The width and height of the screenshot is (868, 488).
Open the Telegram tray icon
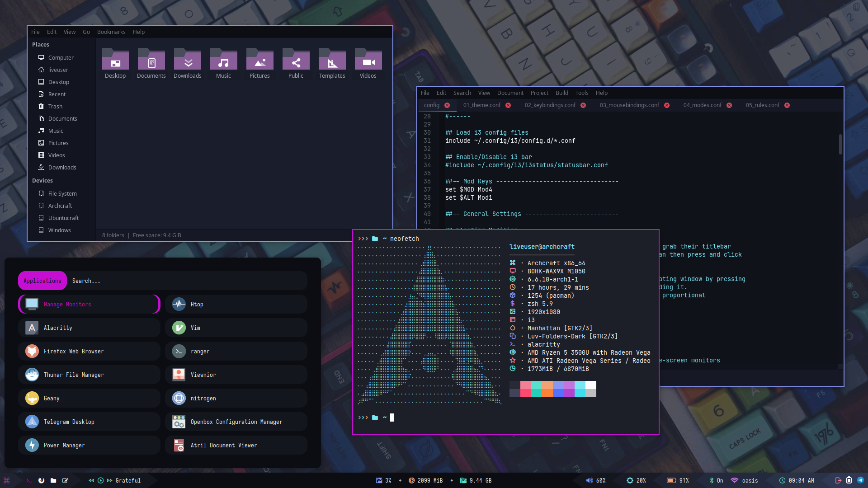[860, 480]
